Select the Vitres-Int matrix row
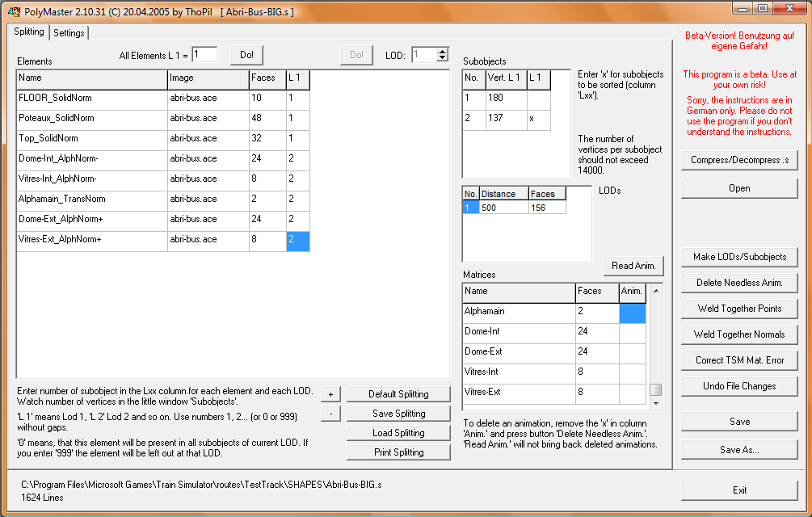This screenshot has height=517, width=812. pyautogui.click(x=554, y=374)
